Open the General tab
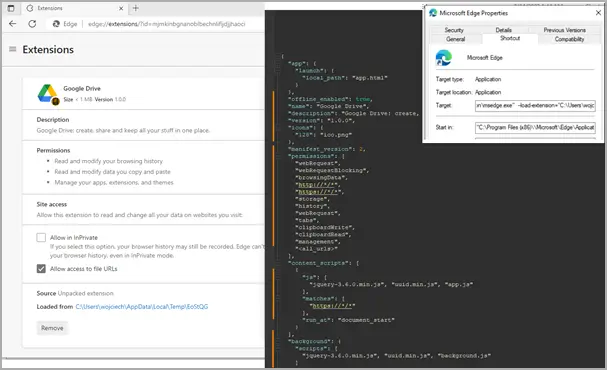 pyautogui.click(x=455, y=39)
